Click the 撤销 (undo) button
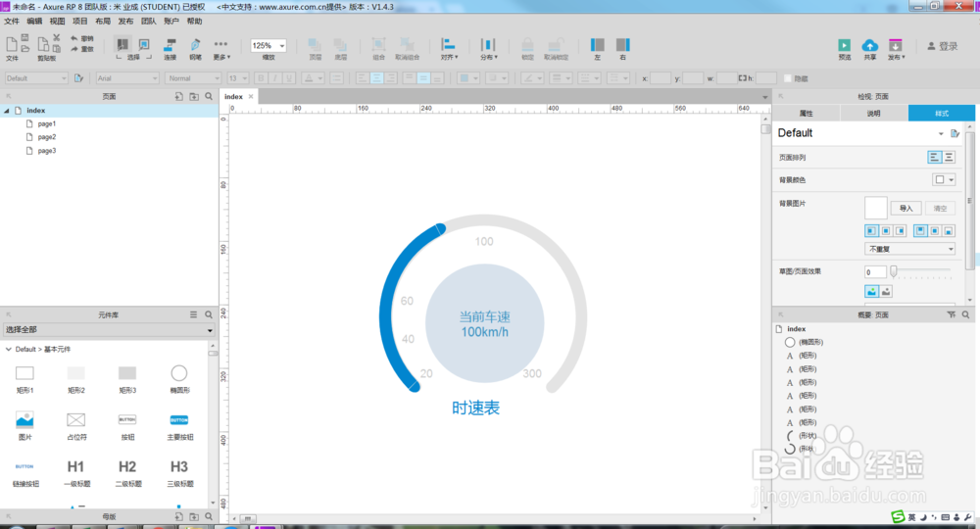Image resolution: width=980 pixels, height=529 pixels. pos(82,38)
